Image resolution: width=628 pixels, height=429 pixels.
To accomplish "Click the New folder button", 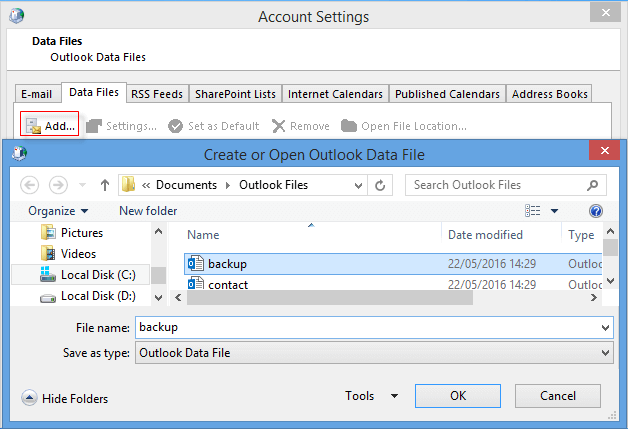I will [x=148, y=211].
